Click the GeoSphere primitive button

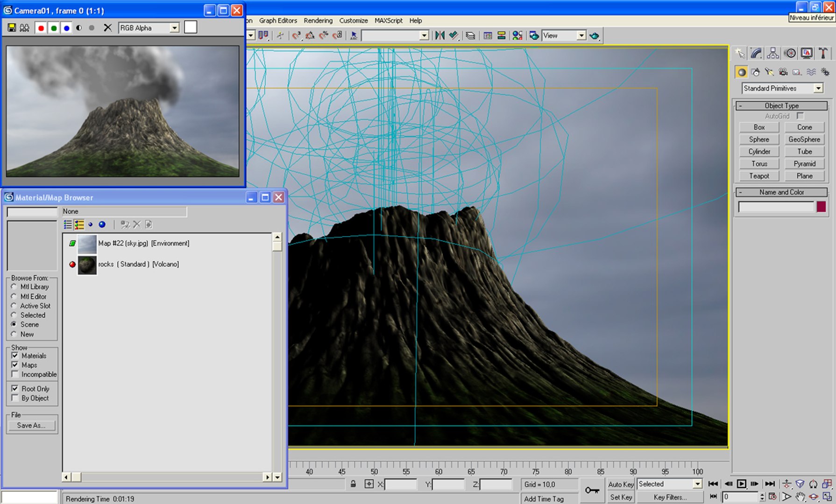(x=804, y=140)
